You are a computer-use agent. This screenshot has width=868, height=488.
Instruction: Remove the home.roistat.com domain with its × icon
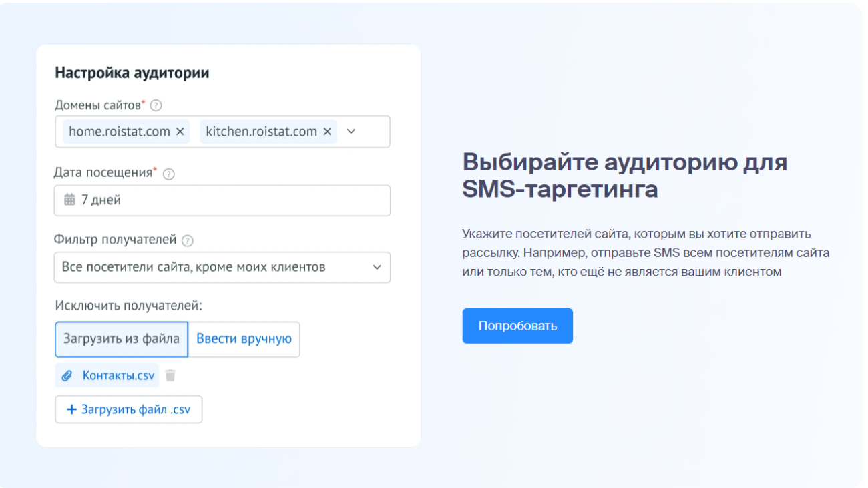[x=179, y=132]
